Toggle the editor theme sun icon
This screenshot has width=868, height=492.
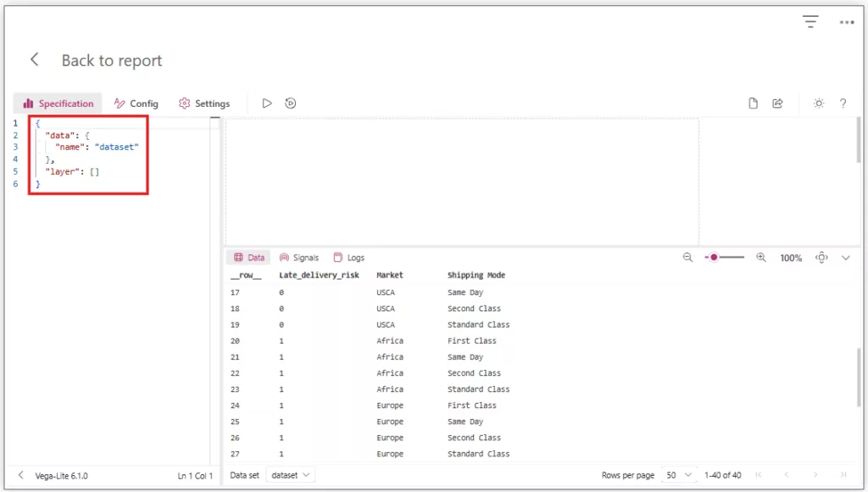(819, 103)
